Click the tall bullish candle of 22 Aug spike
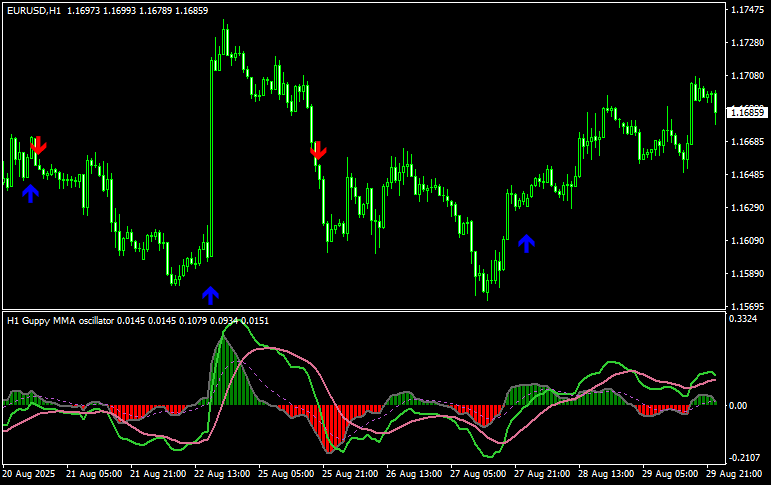 tap(211, 158)
